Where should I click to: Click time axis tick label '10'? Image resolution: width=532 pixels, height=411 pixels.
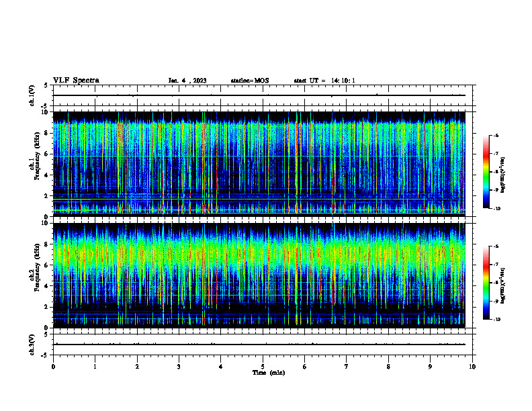(472, 367)
